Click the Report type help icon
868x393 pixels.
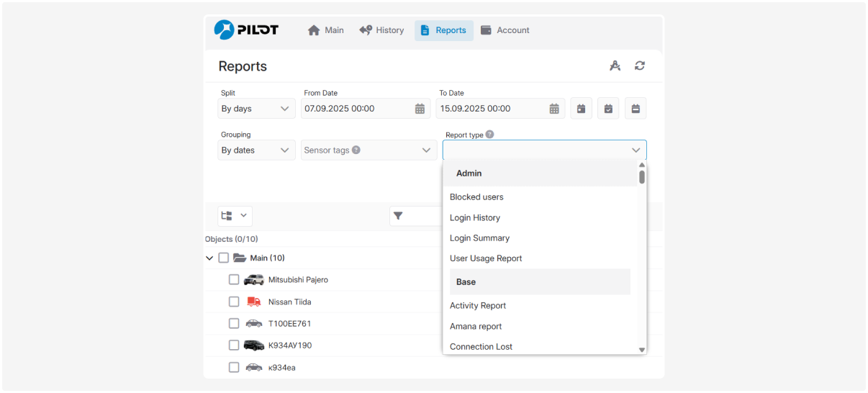click(489, 135)
